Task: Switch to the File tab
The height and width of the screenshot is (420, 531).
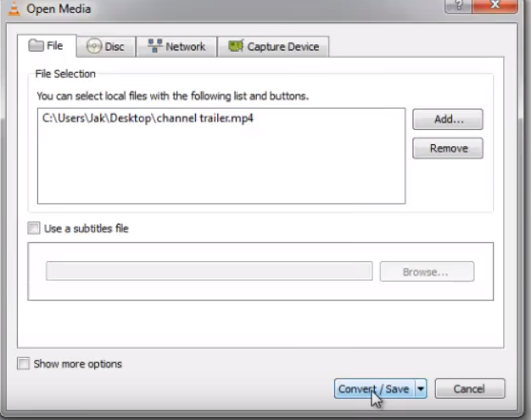Action: point(47,46)
